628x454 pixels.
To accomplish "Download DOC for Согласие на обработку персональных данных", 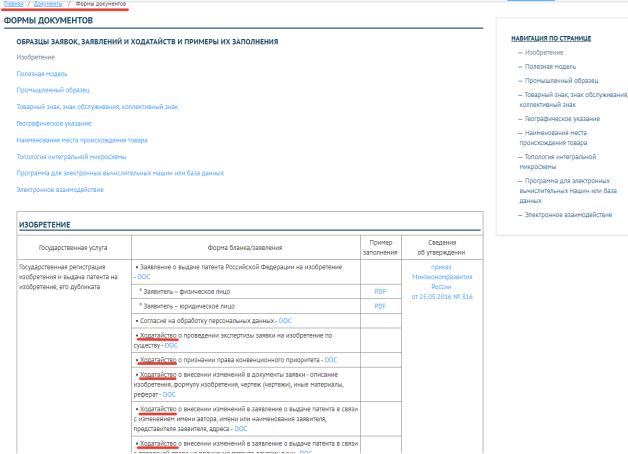I will pyautogui.click(x=285, y=321).
